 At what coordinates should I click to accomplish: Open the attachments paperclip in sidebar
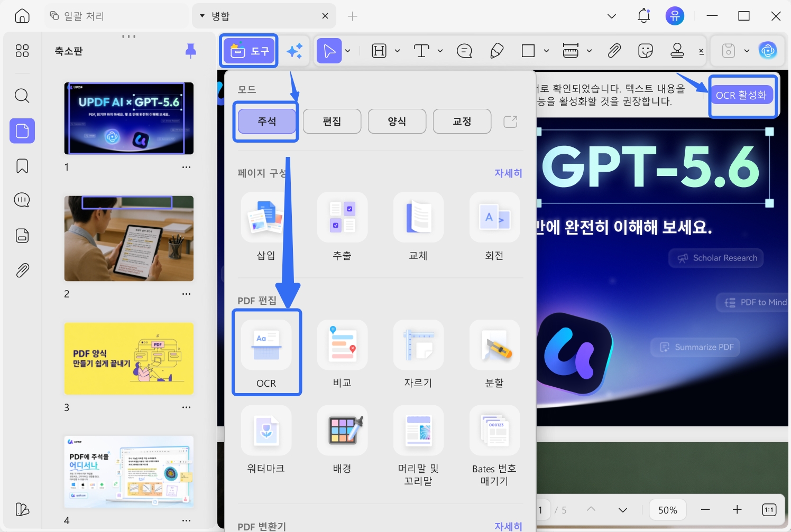[x=22, y=270]
